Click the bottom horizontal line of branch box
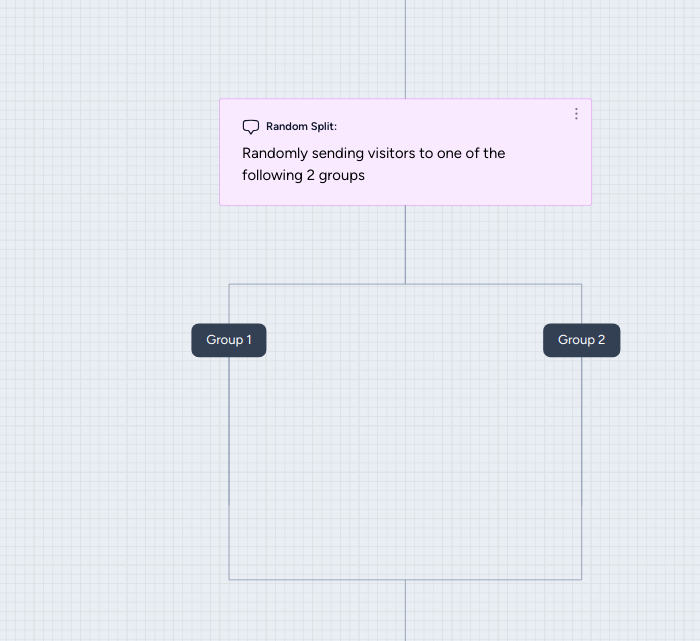700x641 pixels. 320,579
